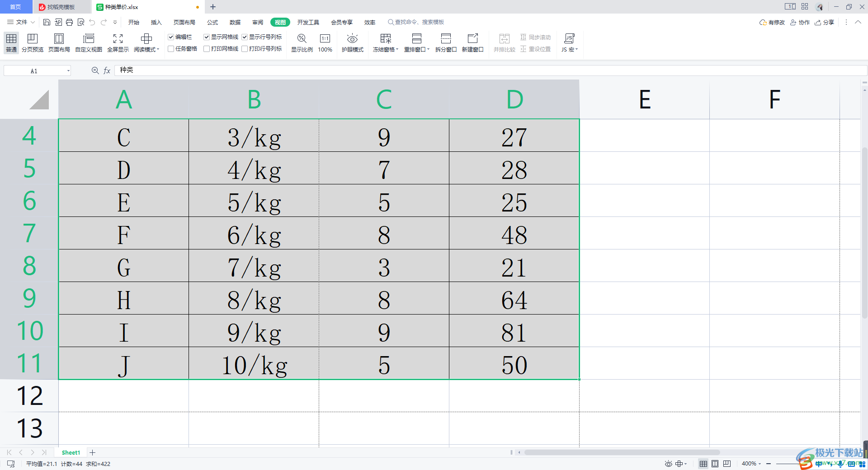Go to 首页 home tab

click(x=16, y=7)
